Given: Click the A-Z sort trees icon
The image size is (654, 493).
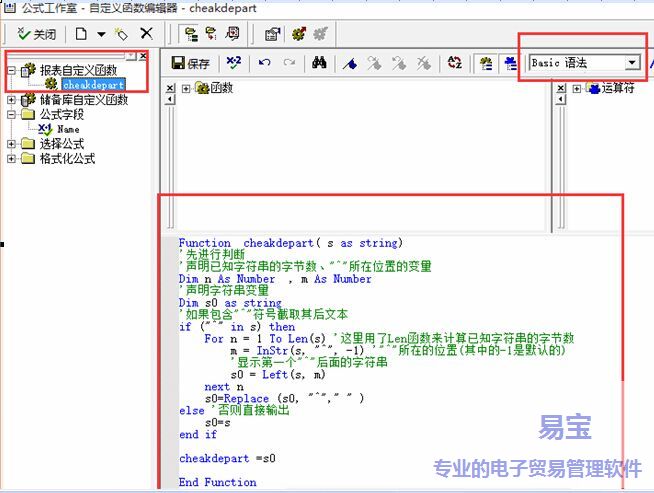Looking at the screenshot, I should point(455,63).
